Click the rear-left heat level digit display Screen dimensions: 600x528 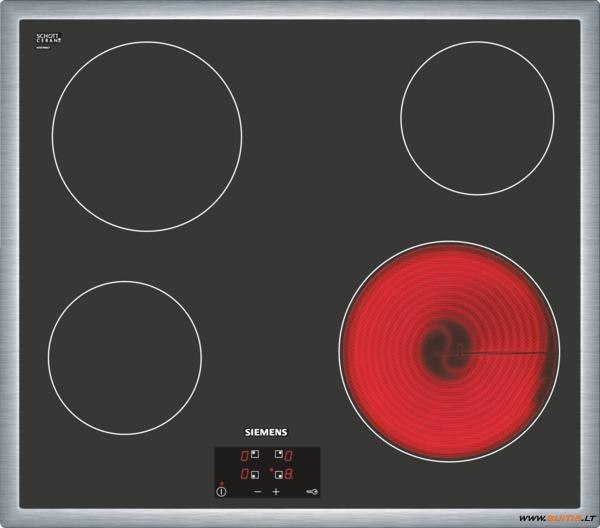tap(244, 456)
